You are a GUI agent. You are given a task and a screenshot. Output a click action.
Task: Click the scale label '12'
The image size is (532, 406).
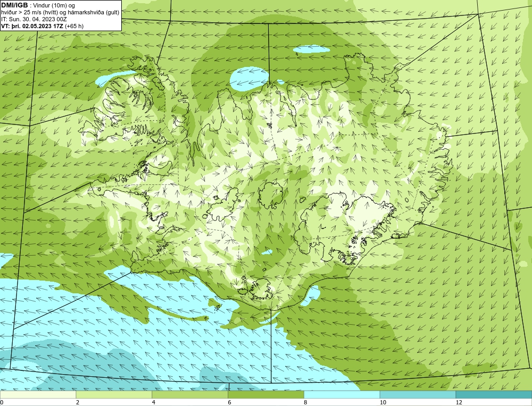point(459,402)
